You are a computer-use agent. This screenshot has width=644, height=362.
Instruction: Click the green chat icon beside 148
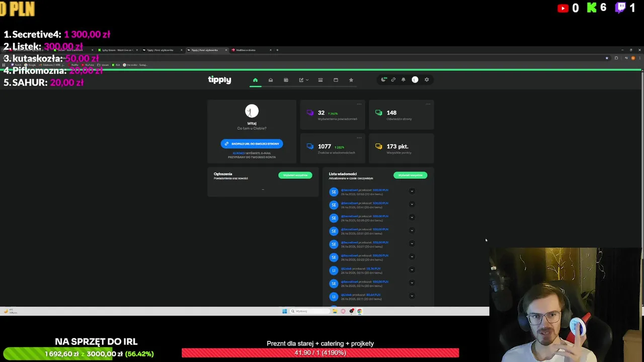pyautogui.click(x=378, y=113)
